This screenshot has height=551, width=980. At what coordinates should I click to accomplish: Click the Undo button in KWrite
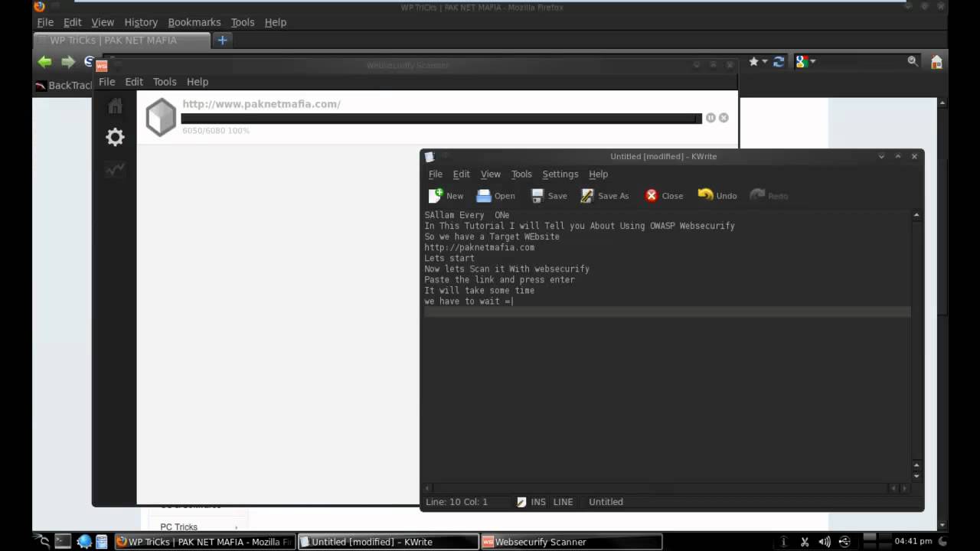[x=717, y=196]
